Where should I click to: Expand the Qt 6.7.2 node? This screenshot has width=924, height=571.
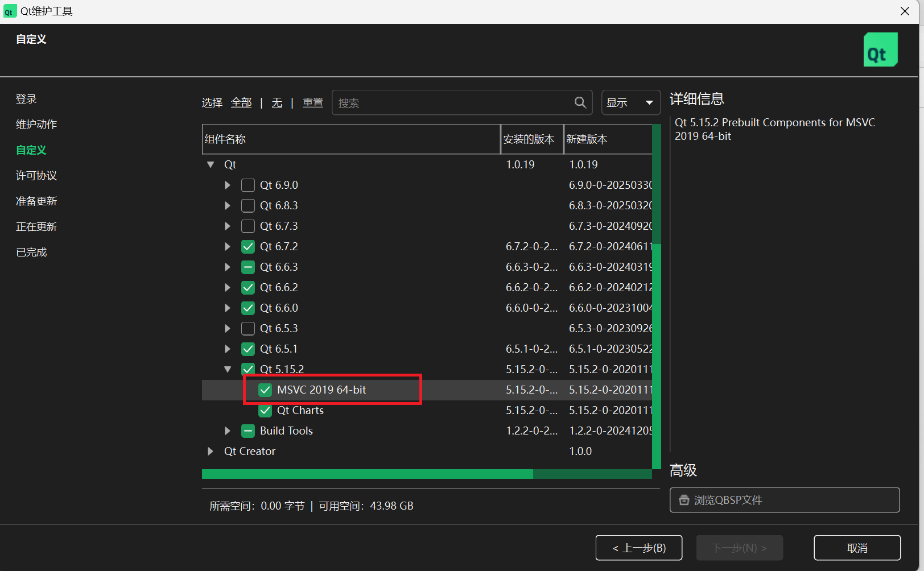click(x=228, y=246)
